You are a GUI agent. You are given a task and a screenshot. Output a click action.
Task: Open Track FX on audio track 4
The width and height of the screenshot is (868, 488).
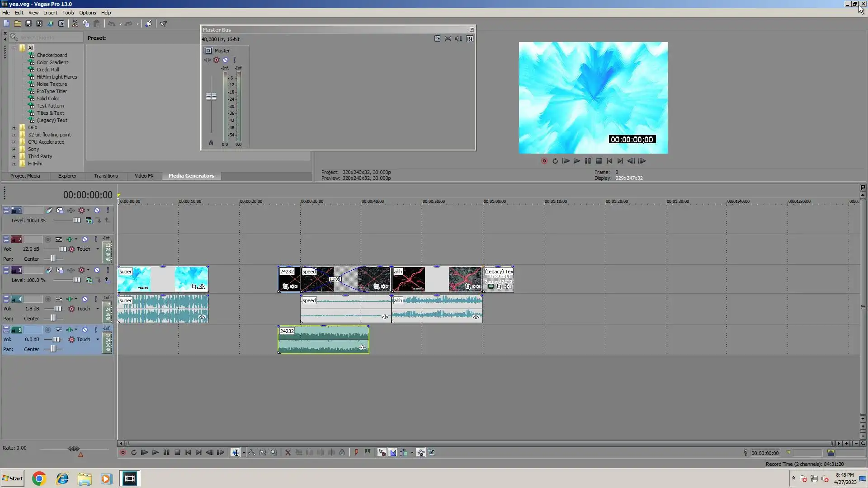(x=70, y=299)
